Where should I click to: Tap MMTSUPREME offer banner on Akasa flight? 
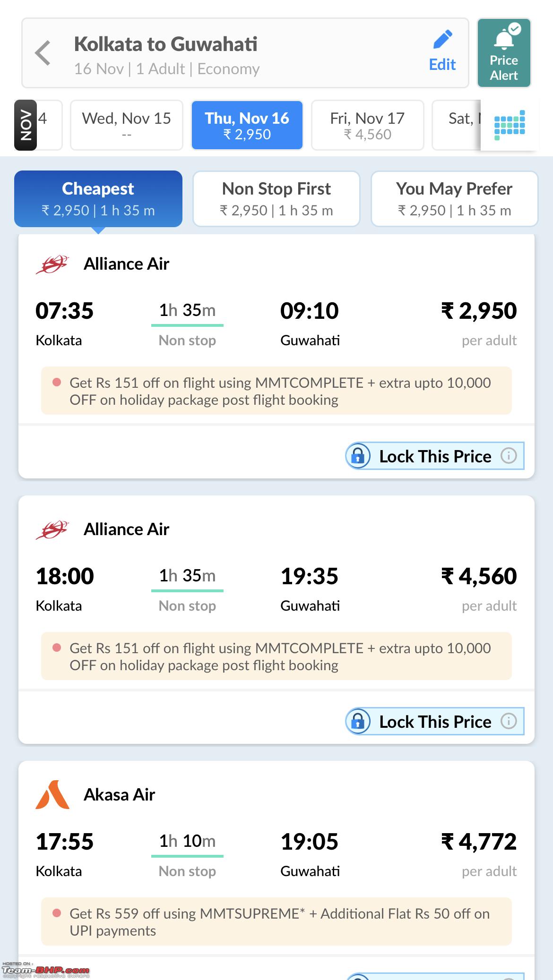coord(276,921)
